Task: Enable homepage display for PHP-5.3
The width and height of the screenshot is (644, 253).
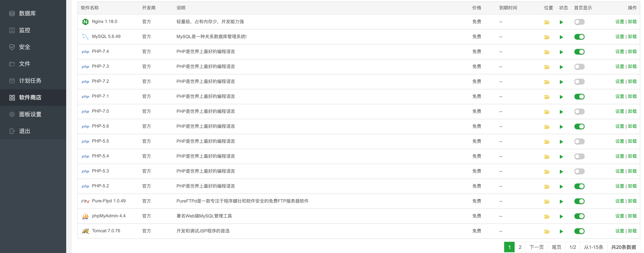Action: (579, 171)
